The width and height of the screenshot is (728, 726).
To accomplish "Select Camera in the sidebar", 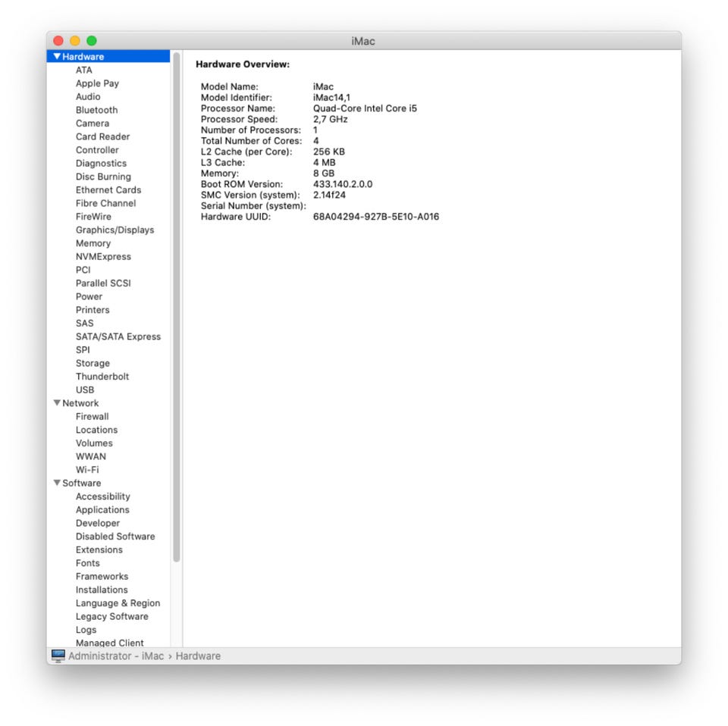I will pyautogui.click(x=93, y=124).
